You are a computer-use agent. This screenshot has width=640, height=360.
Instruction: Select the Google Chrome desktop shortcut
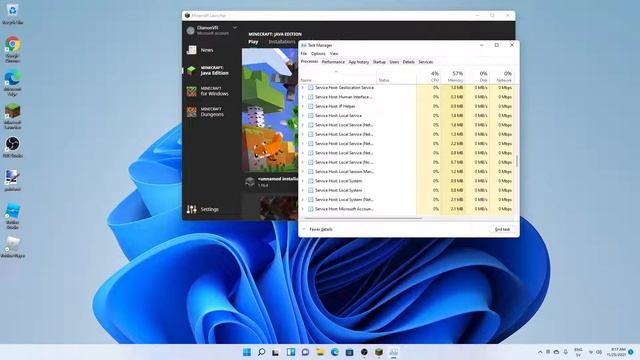[13, 49]
